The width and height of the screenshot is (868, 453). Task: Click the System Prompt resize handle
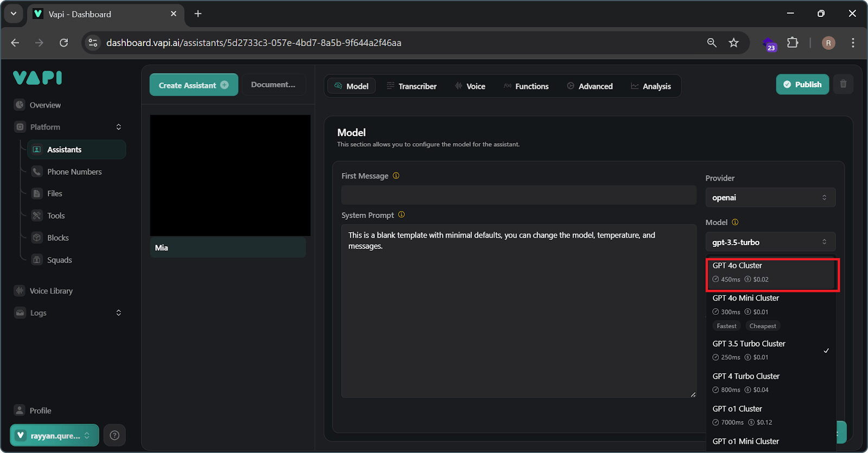pos(693,394)
